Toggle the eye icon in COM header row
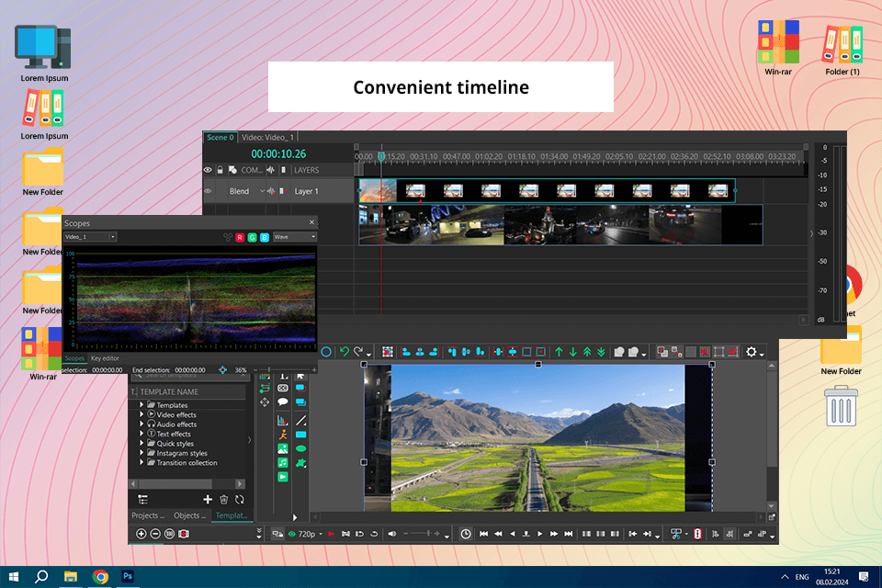Screen dimensions: 882x588 coord(208,170)
